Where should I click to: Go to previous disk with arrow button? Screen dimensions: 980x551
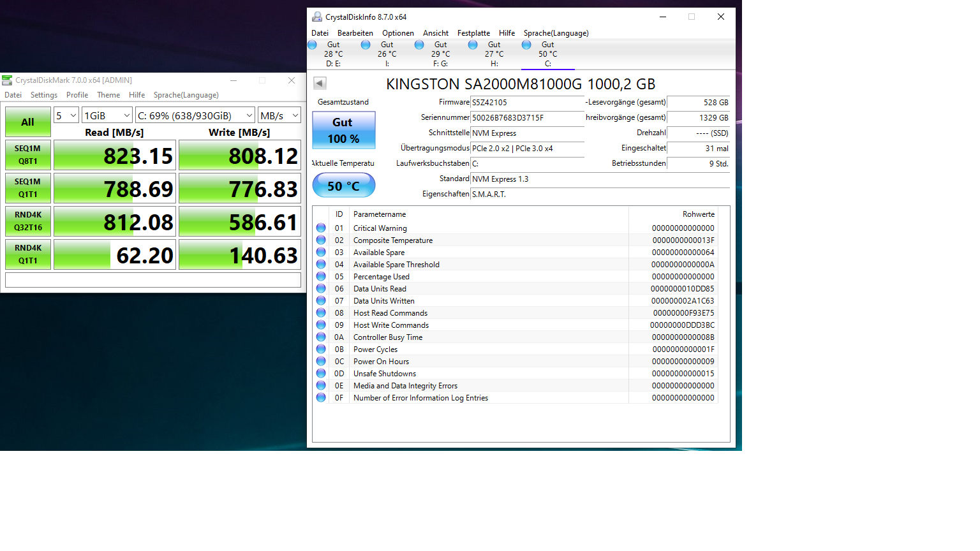pyautogui.click(x=320, y=83)
